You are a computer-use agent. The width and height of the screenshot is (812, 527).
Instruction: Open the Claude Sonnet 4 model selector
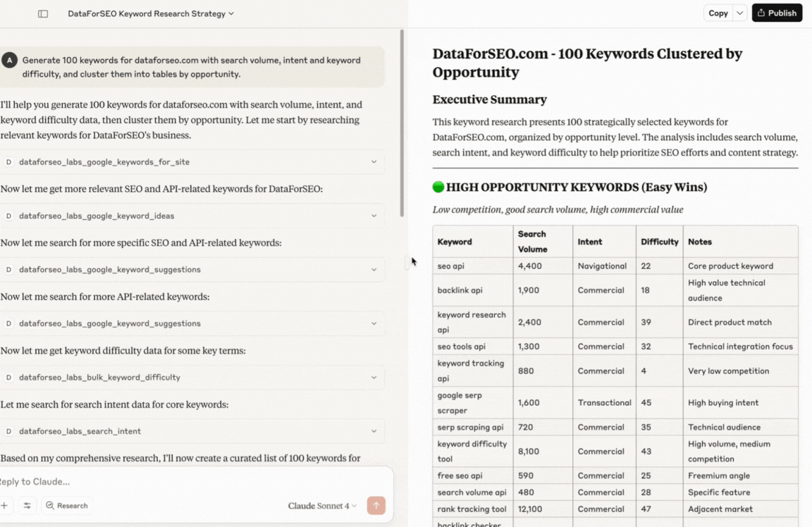[322, 506]
